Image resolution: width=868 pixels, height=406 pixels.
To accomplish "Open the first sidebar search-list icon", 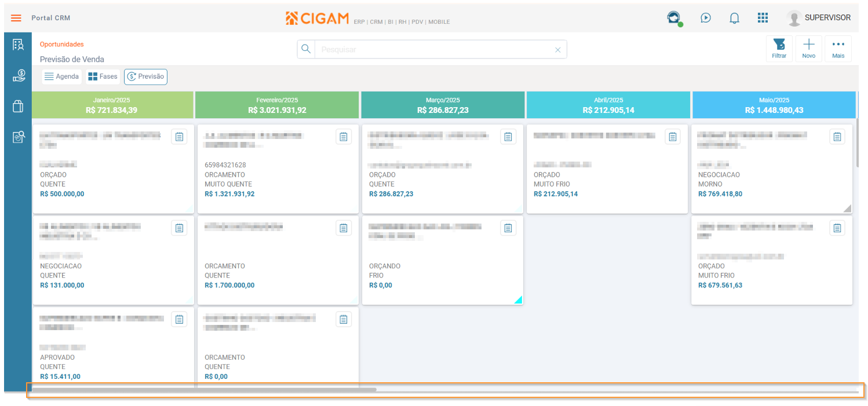I will [18, 45].
